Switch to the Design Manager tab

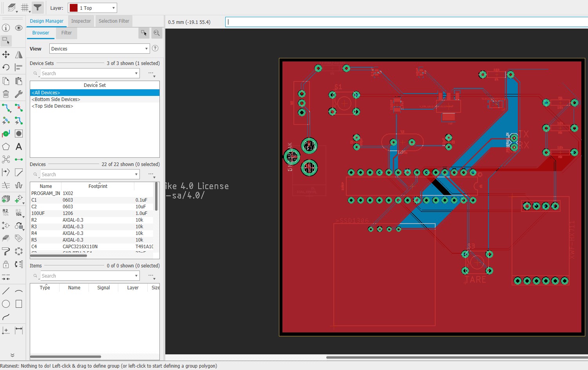click(x=47, y=21)
